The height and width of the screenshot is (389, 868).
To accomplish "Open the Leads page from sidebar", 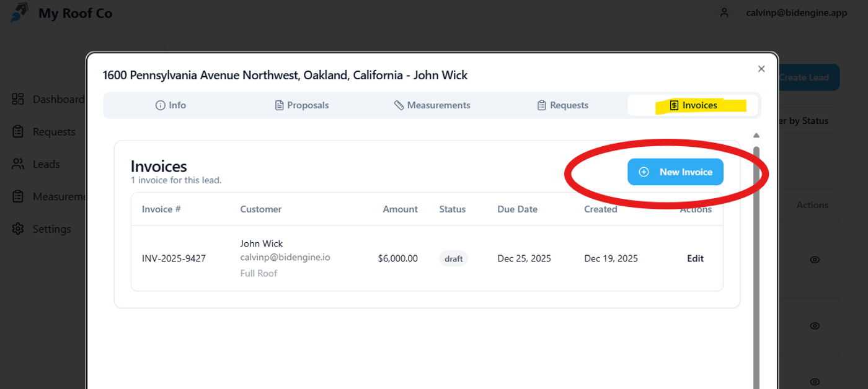I will 46,164.
